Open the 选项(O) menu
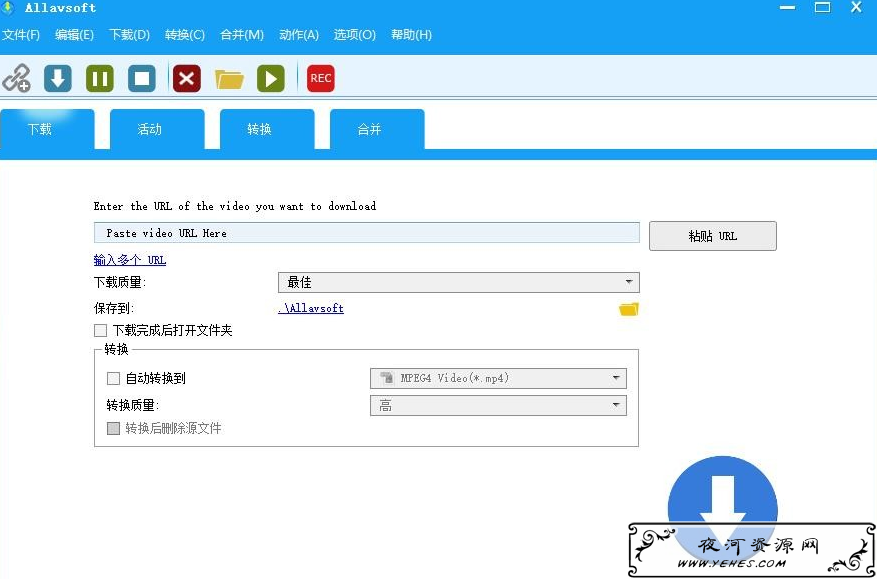877x579 pixels. click(355, 35)
